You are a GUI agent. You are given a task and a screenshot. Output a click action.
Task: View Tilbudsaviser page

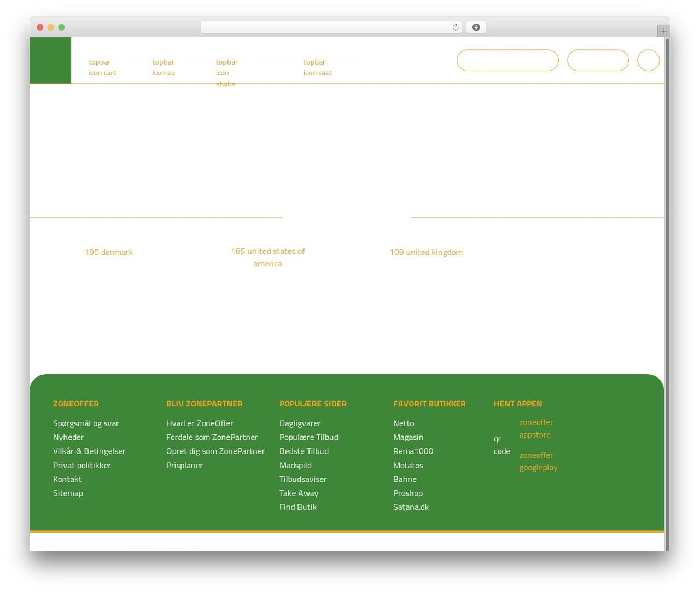click(x=303, y=479)
